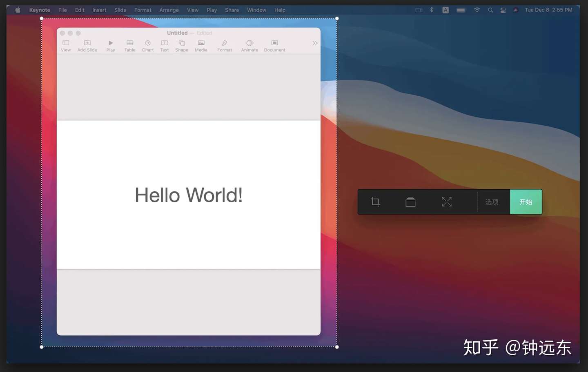The image size is (588, 372).
Task: Open Control Center icon
Action: (503, 10)
